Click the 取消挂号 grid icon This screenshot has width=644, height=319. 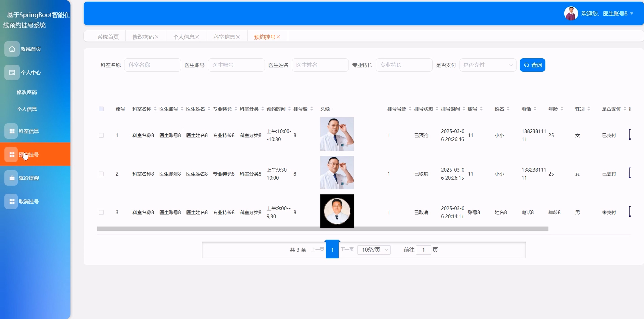point(12,201)
